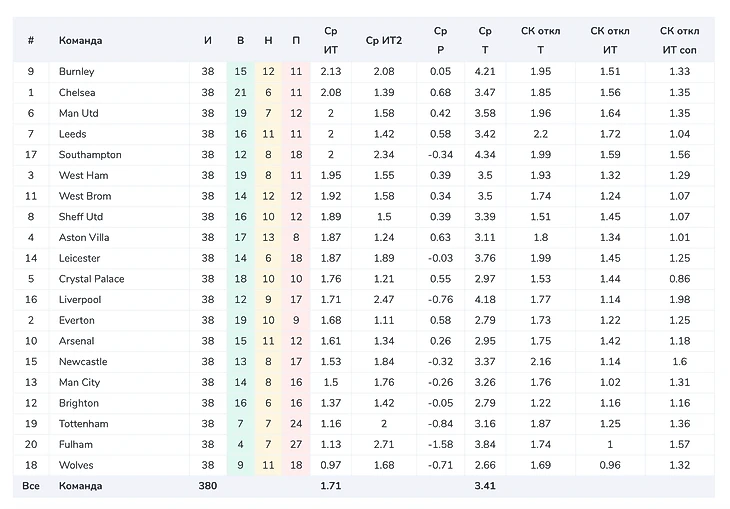Click the И column header
Viewport: 730px width, 509px height.
pyautogui.click(x=207, y=40)
